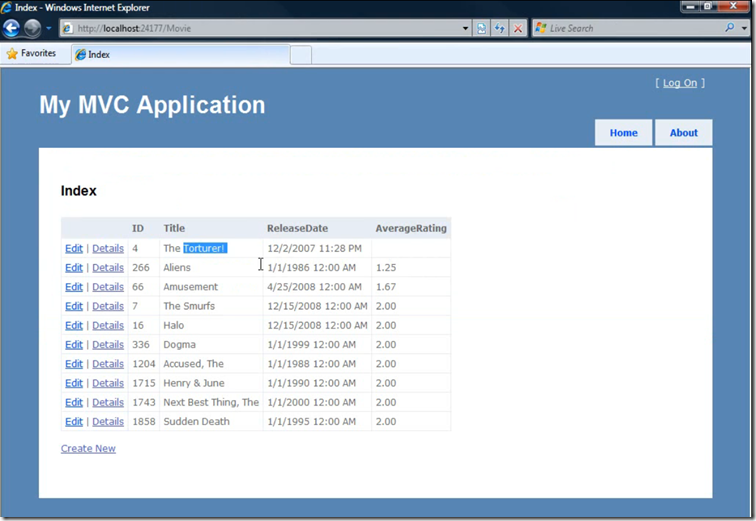Click Details for Accused, The
756x521 pixels.
tap(108, 364)
